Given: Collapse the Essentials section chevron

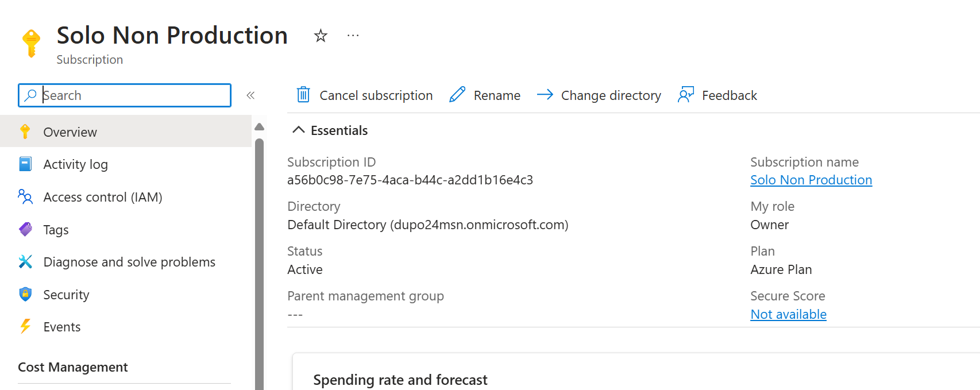Looking at the screenshot, I should [x=298, y=130].
